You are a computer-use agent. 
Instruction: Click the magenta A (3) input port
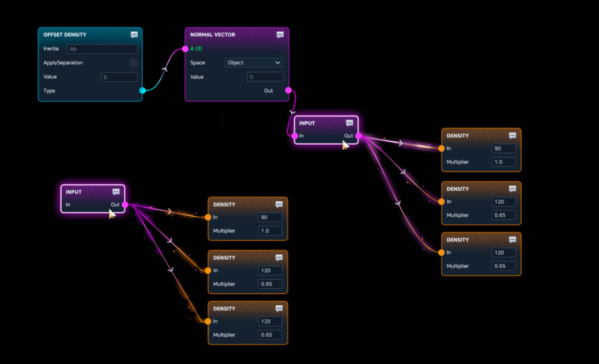coord(185,49)
